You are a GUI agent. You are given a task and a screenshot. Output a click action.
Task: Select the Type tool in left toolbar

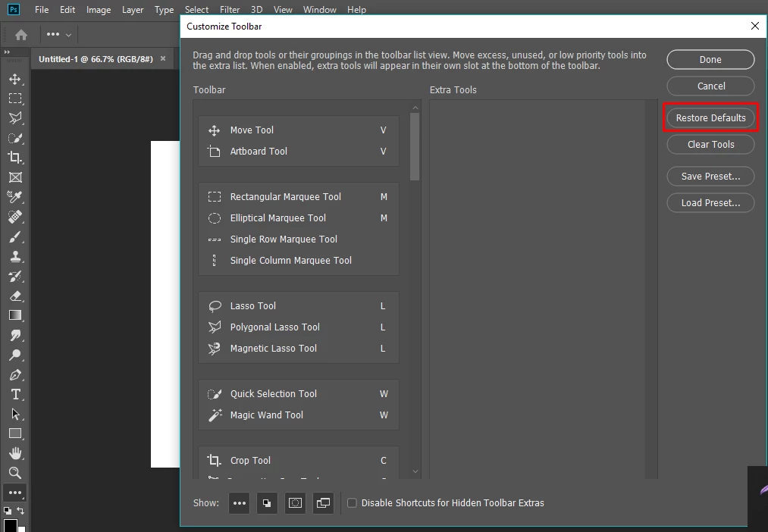point(15,395)
